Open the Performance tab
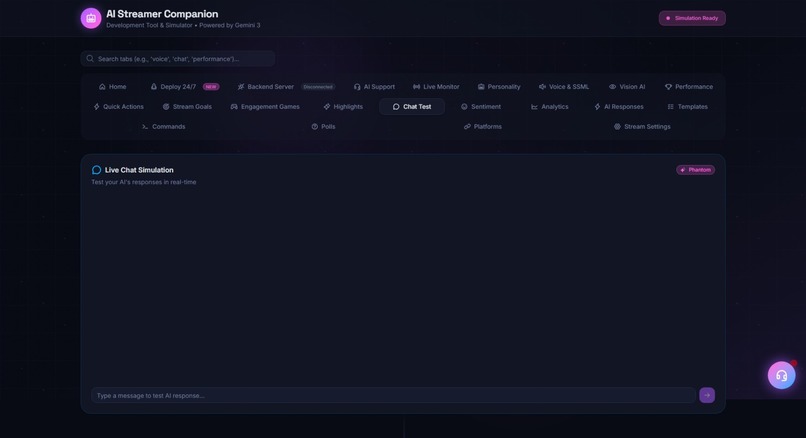This screenshot has width=806, height=438. (689, 87)
